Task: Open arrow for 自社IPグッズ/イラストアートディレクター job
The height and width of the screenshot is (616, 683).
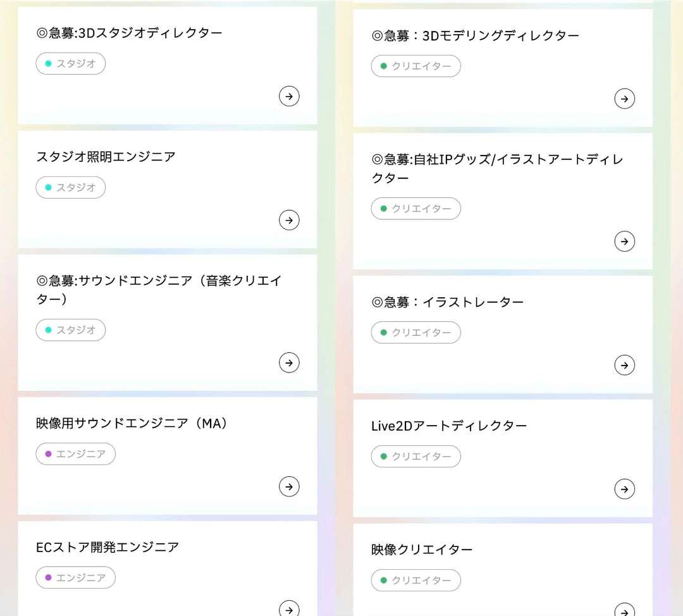Action: (x=624, y=241)
